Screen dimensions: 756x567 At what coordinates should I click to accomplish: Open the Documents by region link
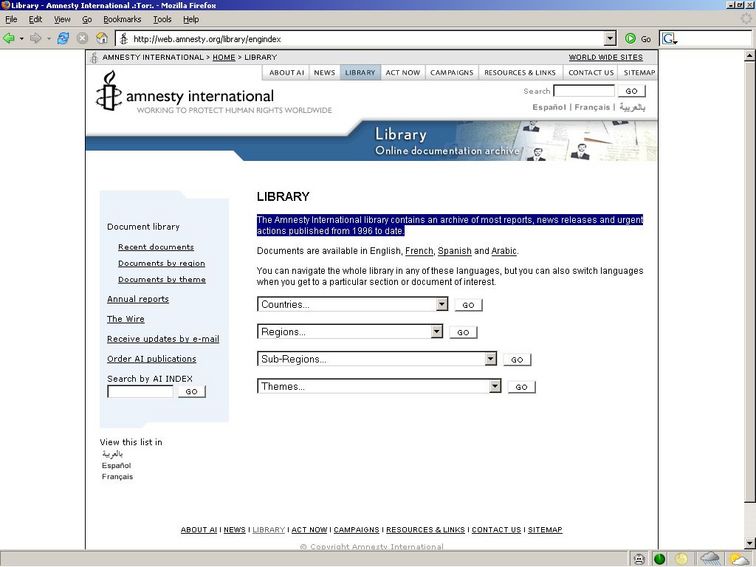[x=162, y=263]
